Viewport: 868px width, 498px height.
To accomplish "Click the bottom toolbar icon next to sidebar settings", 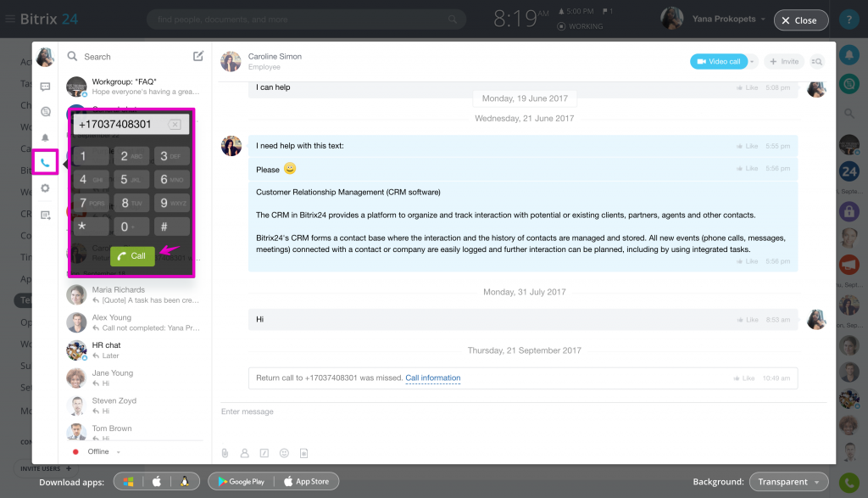I will (46, 215).
